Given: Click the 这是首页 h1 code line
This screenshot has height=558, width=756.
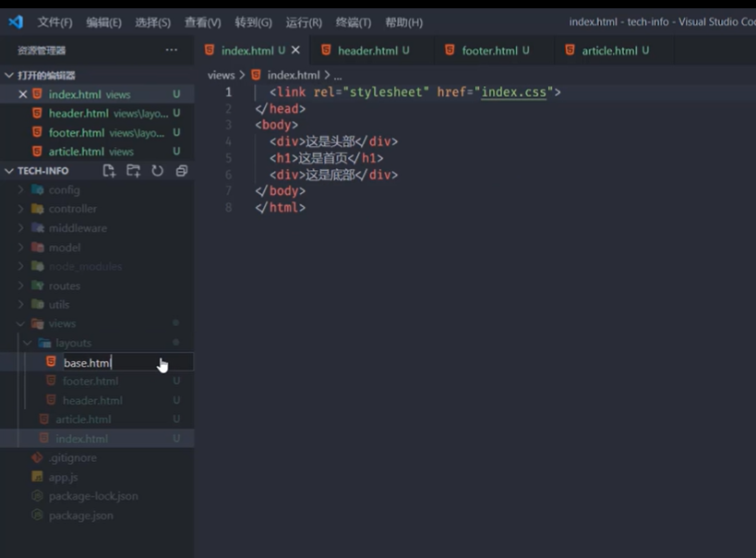Looking at the screenshot, I should click(x=327, y=158).
